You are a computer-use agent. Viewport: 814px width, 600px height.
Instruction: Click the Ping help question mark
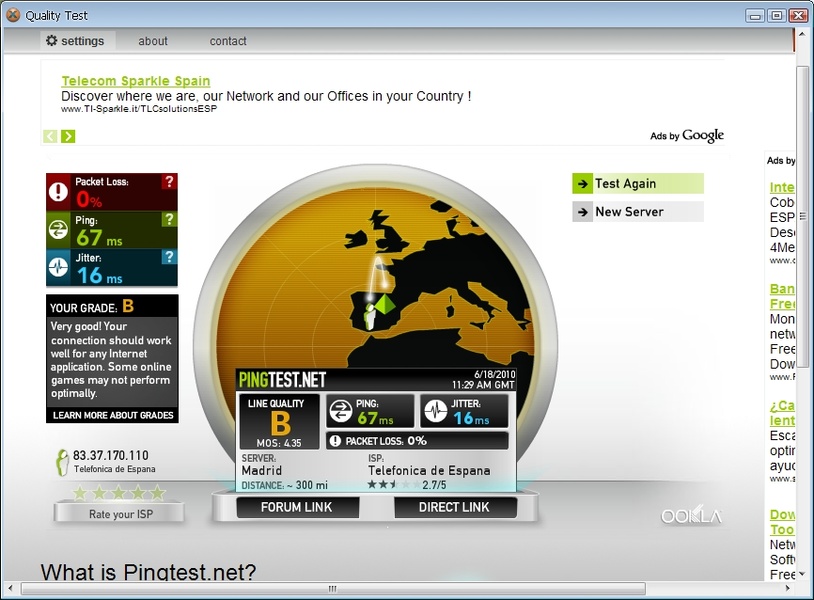click(x=169, y=219)
